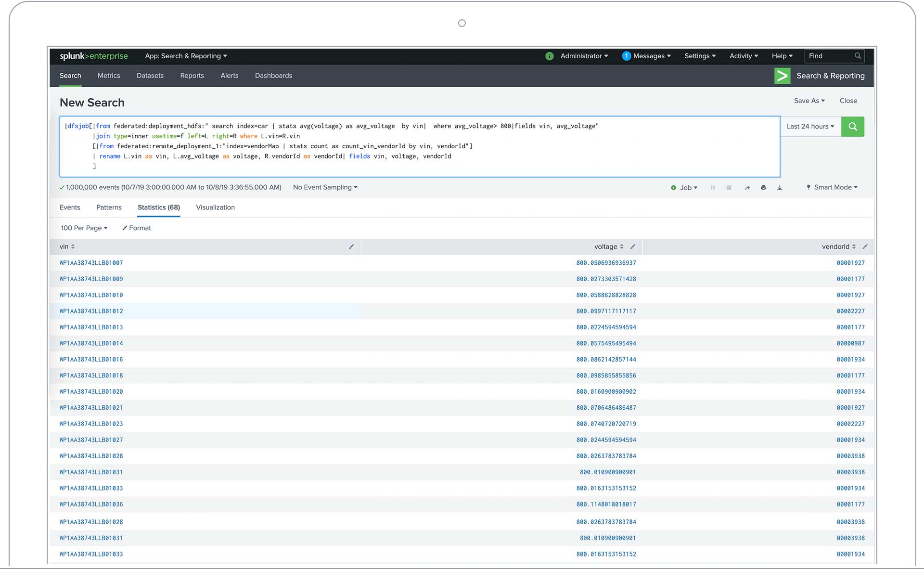Open the Alerts nav tab
The width and height of the screenshot is (924, 569).
pyautogui.click(x=230, y=76)
